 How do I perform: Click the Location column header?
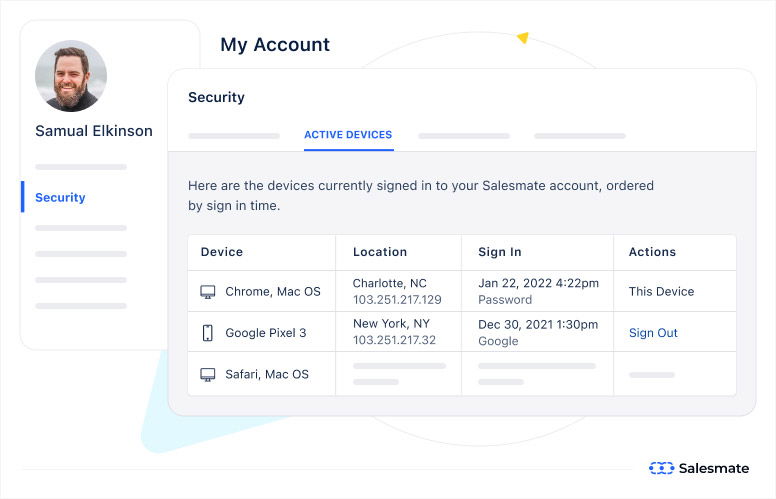[380, 252]
